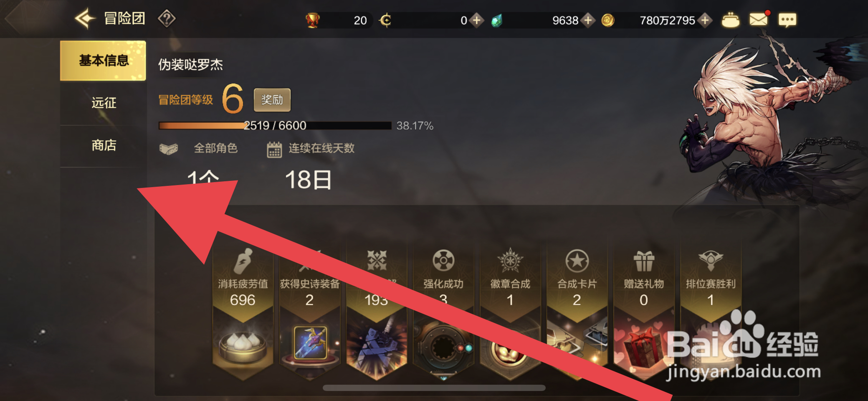Switch to the 远征 tab
The height and width of the screenshot is (401, 868).
pyautogui.click(x=103, y=103)
